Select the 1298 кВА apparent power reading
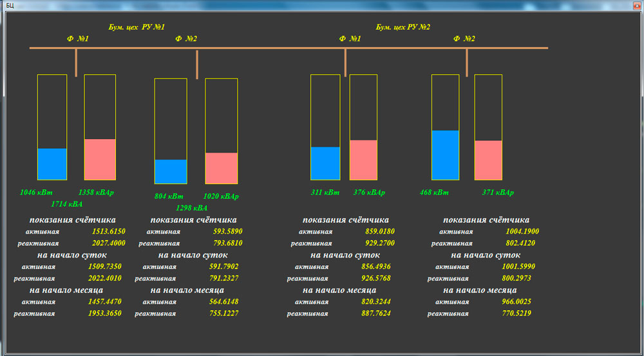The width and height of the screenshot is (644, 356). coord(192,208)
